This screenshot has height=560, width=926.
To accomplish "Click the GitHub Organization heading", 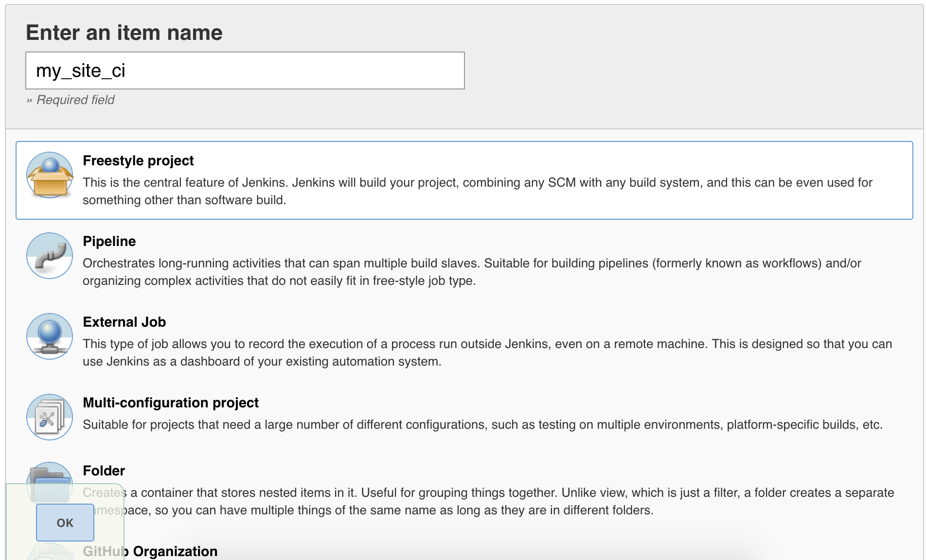I will click(150, 551).
